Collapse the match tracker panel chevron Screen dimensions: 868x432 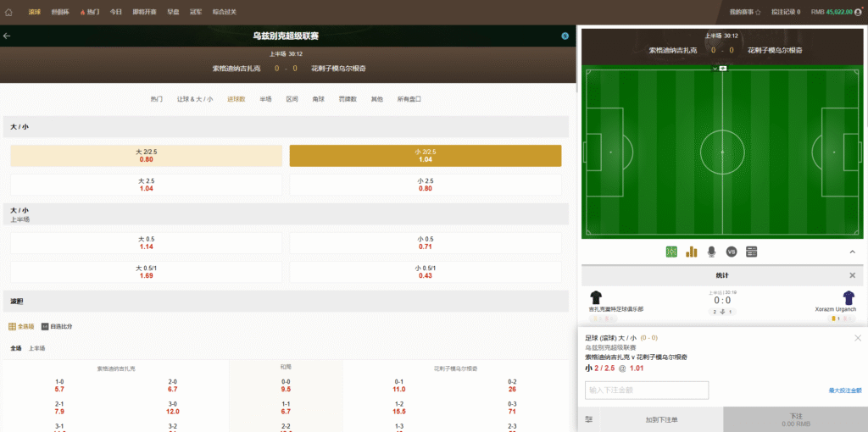click(852, 252)
